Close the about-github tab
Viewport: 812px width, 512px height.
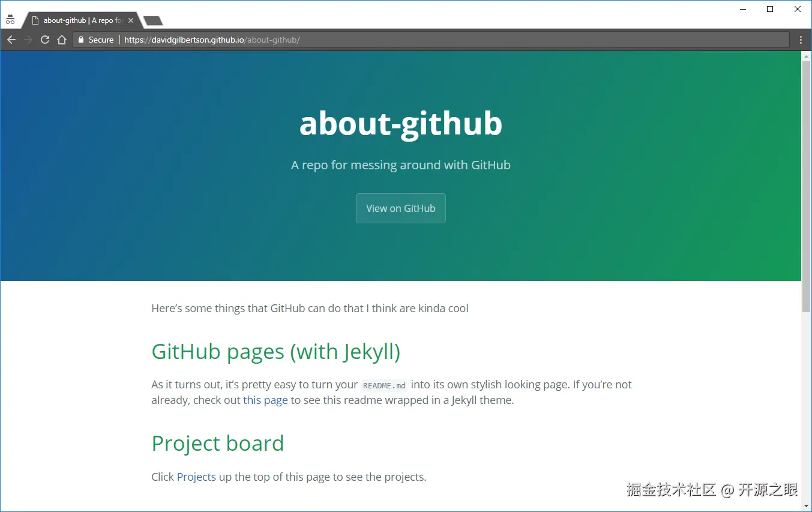point(131,20)
